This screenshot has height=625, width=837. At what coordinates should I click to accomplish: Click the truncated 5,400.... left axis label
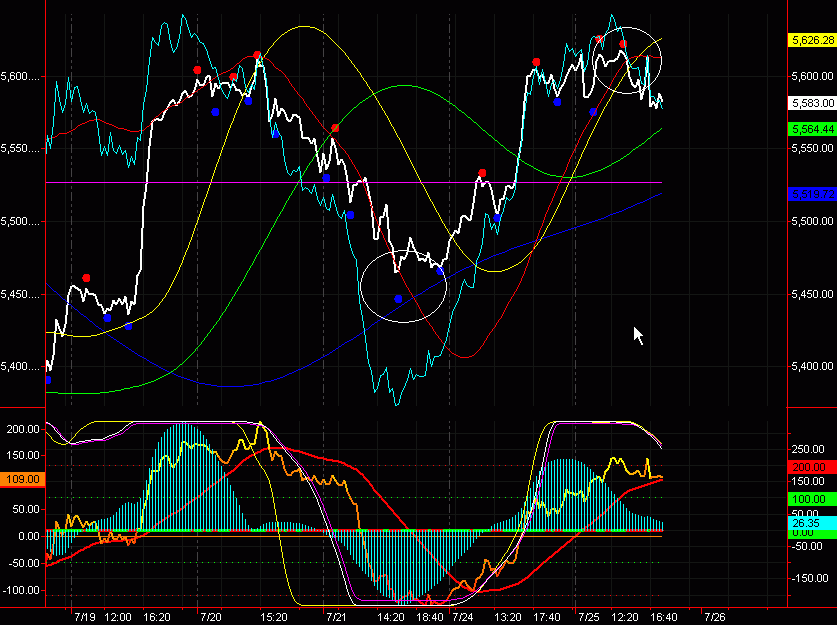(x=20, y=367)
